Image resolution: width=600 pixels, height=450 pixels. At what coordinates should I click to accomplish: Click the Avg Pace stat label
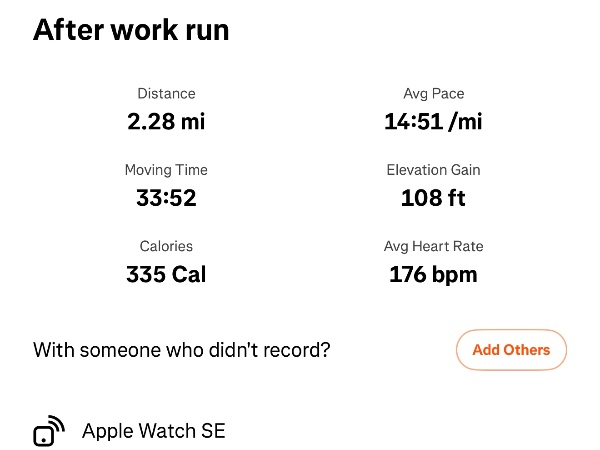click(x=433, y=94)
